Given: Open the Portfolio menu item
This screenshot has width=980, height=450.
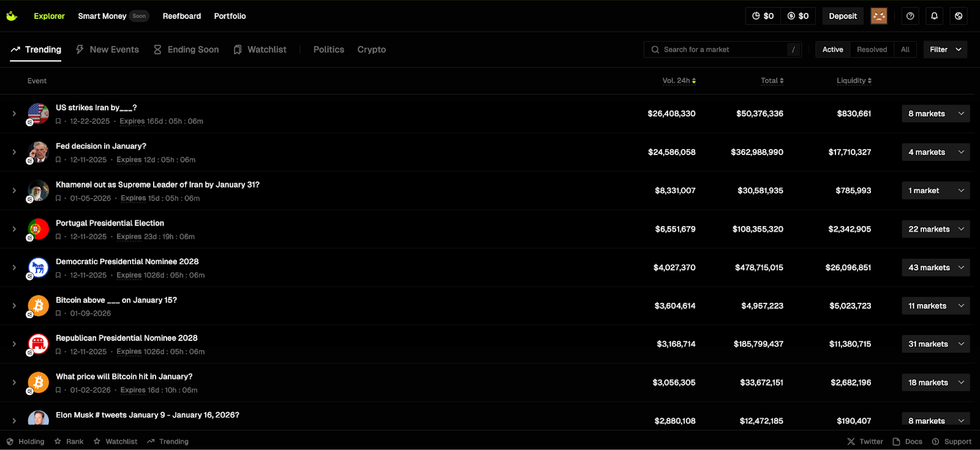Looking at the screenshot, I should (230, 16).
